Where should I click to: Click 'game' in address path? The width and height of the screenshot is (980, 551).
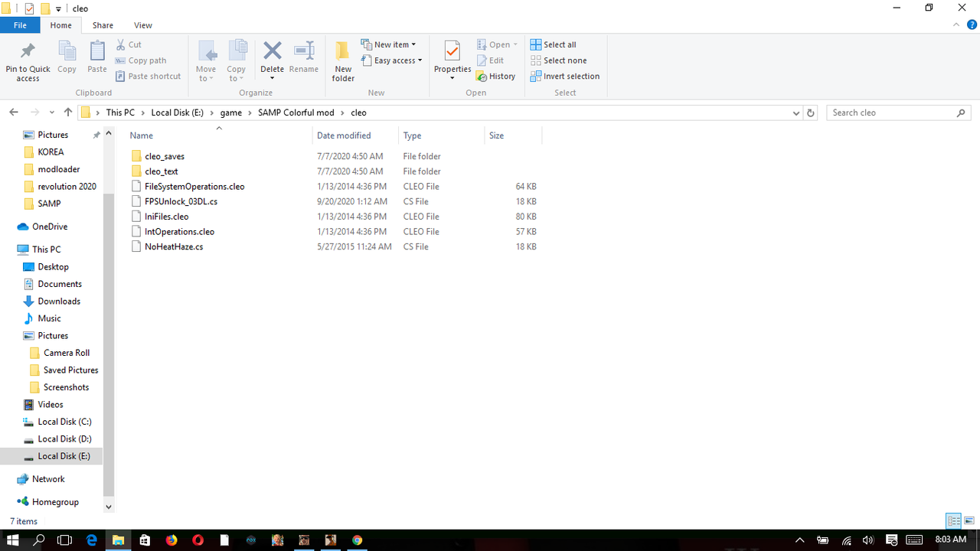tap(231, 112)
